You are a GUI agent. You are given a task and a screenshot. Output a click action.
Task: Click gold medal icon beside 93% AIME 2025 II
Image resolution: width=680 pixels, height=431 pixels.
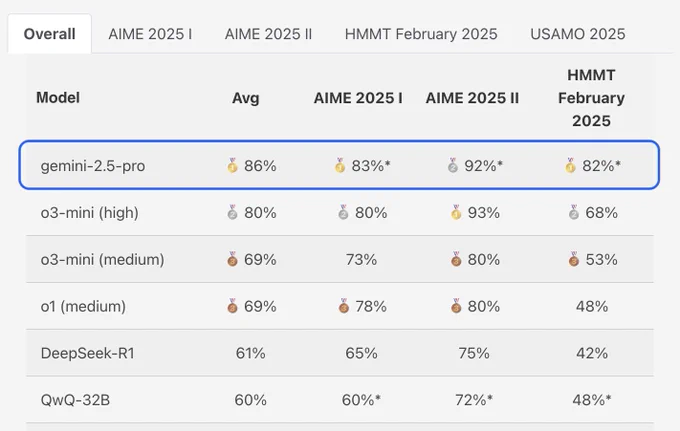pyautogui.click(x=456, y=212)
